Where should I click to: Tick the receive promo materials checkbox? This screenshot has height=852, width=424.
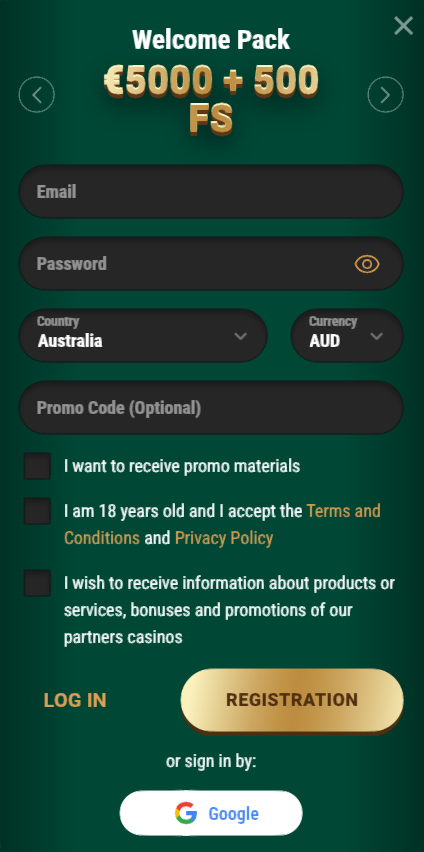click(37, 466)
